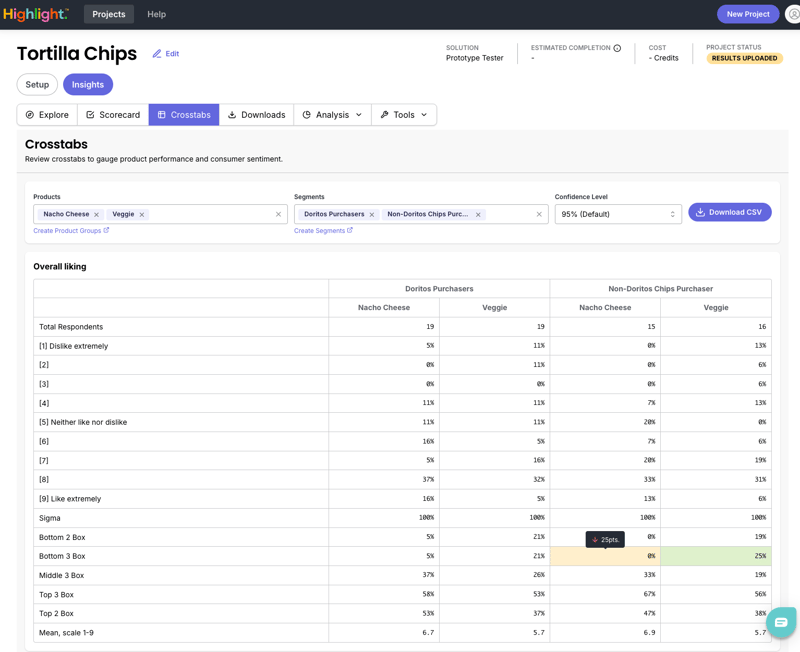Click the 6.9 mean score cell

(x=605, y=633)
